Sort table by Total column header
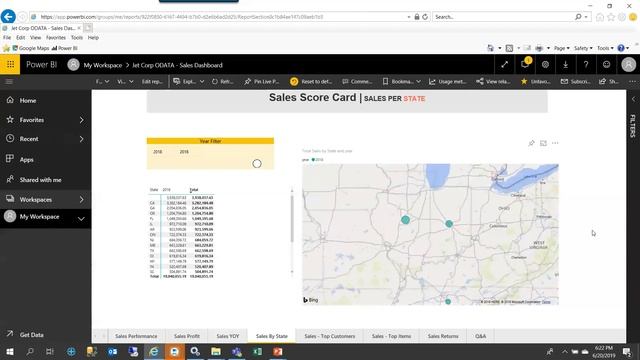This screenshot has width=640, height=360. [194, 190]
